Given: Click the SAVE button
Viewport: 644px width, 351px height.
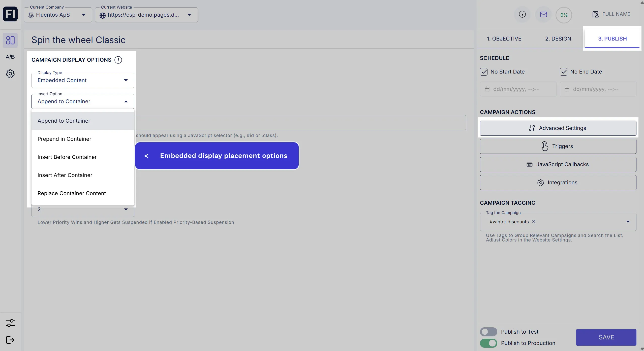Looking at the screenshot, I should [x=606, y=337].
